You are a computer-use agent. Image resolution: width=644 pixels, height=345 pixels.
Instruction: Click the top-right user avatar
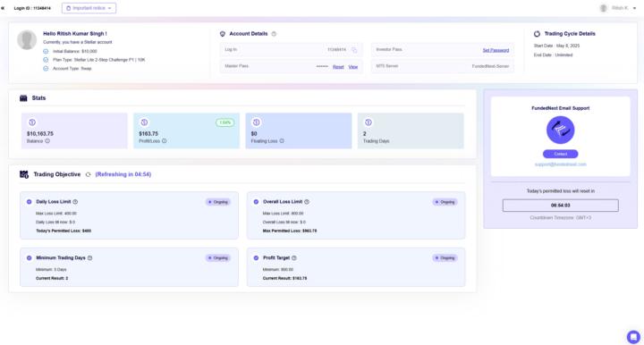tap(604, 8)
